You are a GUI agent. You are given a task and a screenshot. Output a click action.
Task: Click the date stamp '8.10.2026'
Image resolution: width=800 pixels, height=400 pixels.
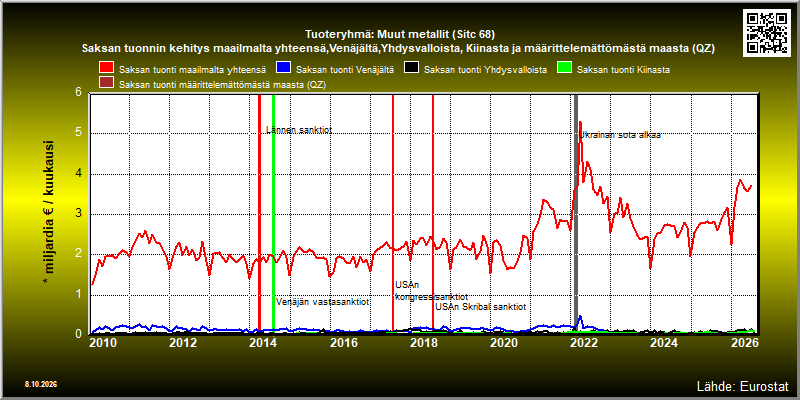click(41, 384)
